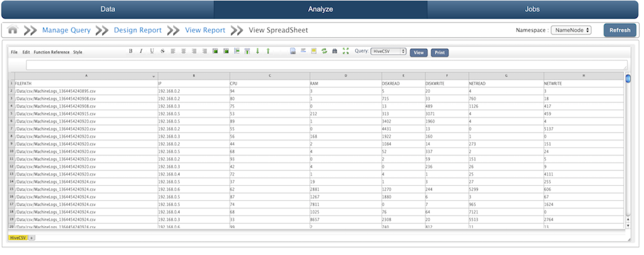Apply left text alignment

click(173, 52)
